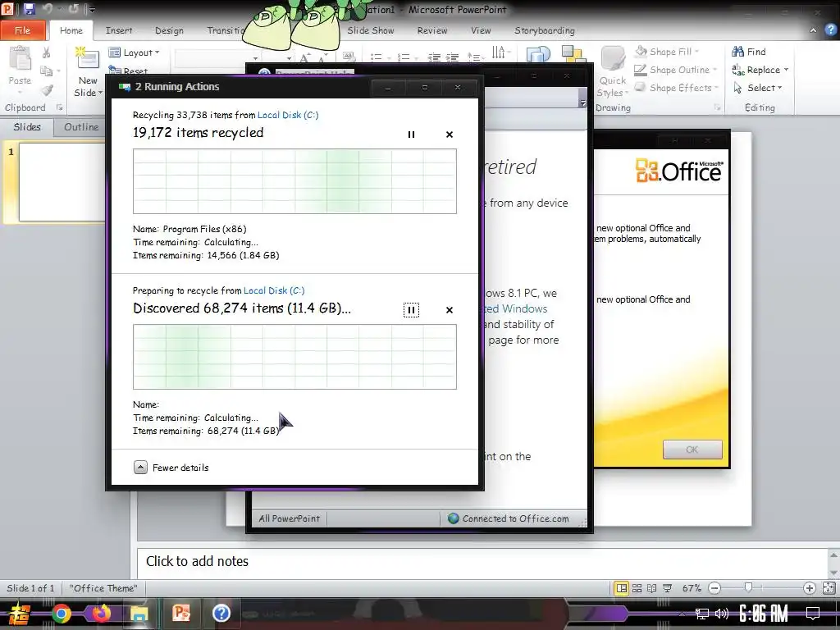Cancel the 19,172 items recycled operation
The width and height of the screenshot is (840, 630).
click(x=450, y=135)
